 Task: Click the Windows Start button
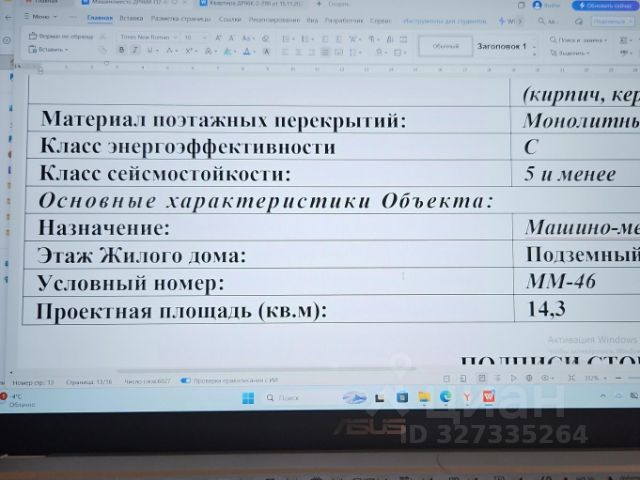[x=248, y=398]
